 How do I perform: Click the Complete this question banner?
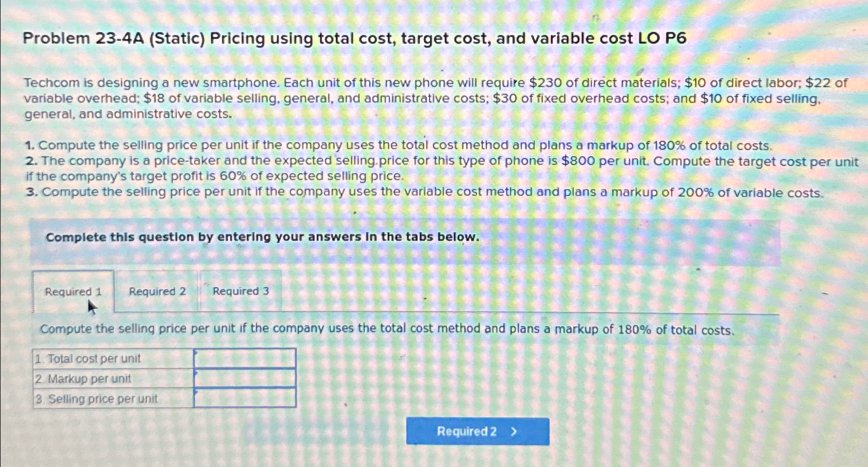(x=263, y=237)
